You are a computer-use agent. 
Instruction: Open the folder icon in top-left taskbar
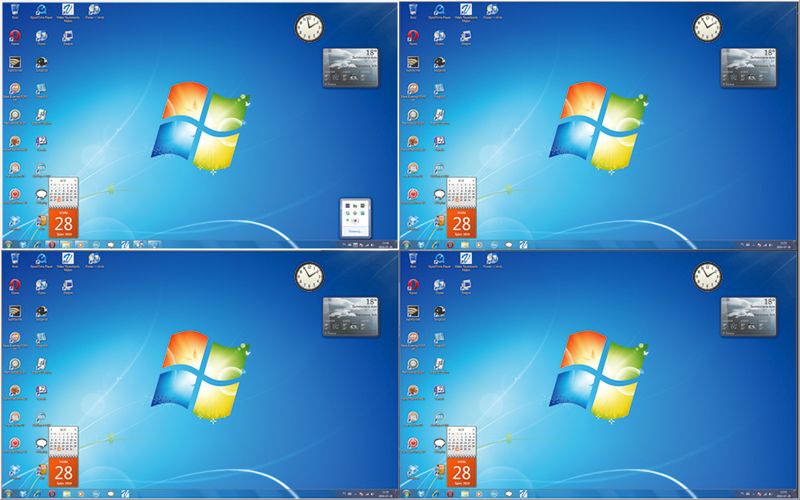point(66,245)
